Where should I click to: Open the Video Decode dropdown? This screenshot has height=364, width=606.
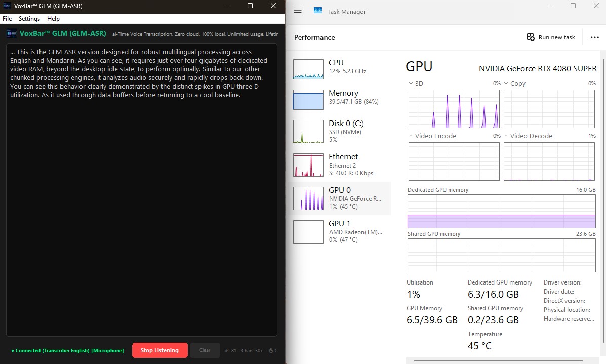[x=506, y=136]
